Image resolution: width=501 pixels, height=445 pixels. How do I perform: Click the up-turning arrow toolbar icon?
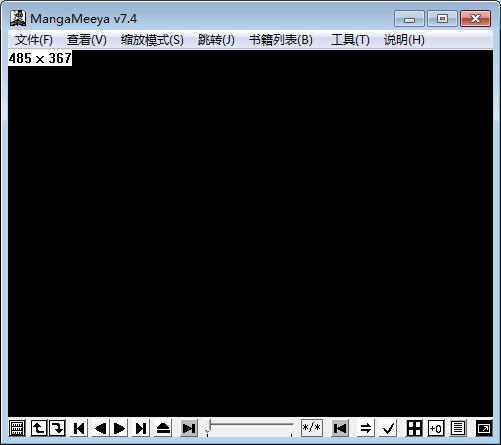pyautogui.click(x=39, y=428)
